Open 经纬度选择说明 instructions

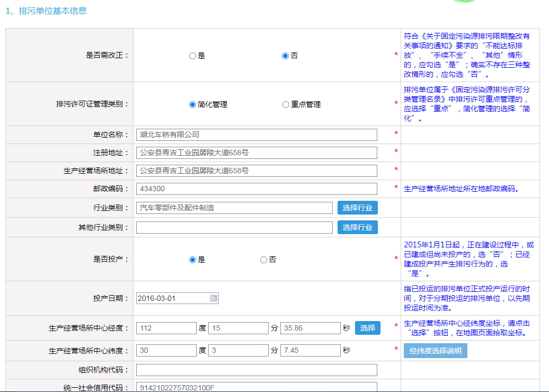pyautogui.click(x=435, y=351)
